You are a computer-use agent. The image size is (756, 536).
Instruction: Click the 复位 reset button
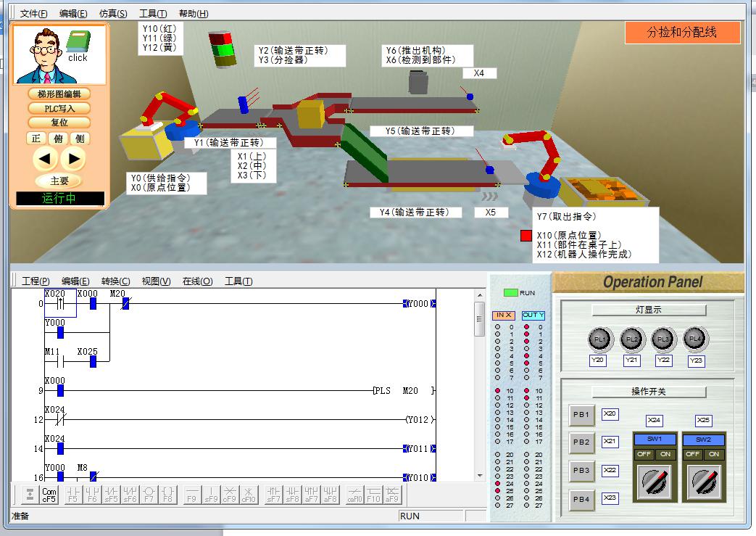click(59, 123)
